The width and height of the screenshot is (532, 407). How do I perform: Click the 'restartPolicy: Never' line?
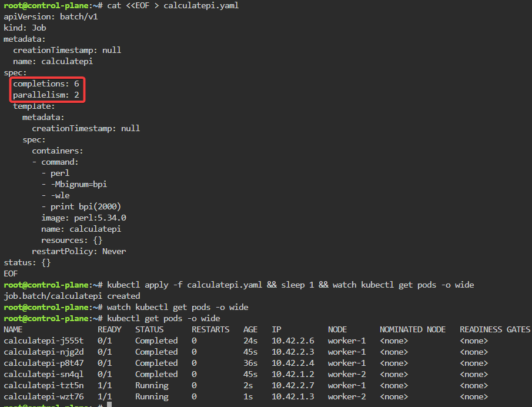79,252
